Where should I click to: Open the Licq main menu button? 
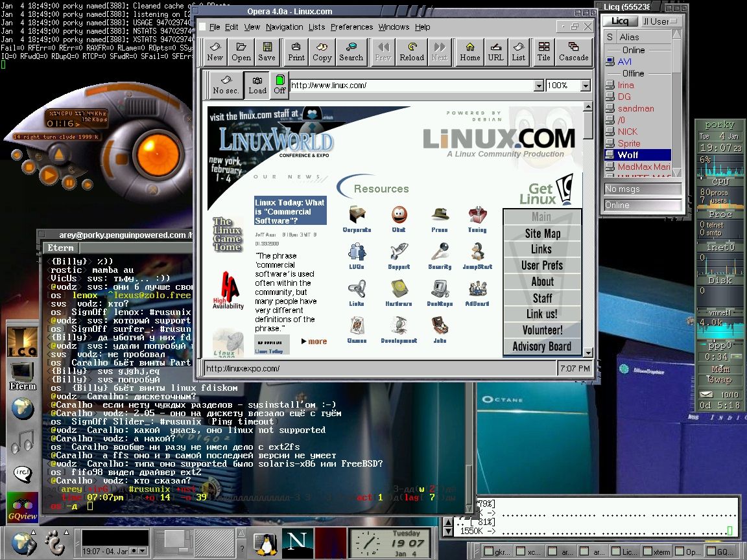[x=620, y=21]
